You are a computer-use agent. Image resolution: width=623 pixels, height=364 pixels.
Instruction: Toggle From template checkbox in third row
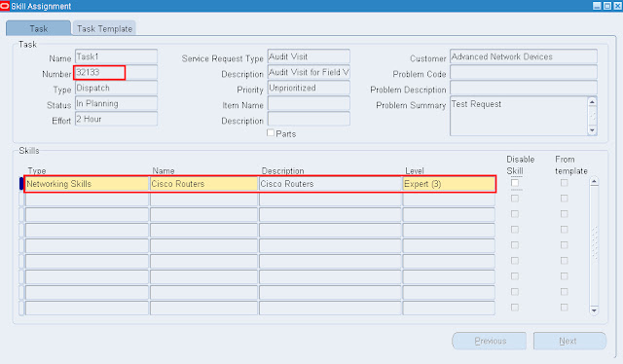564,214
